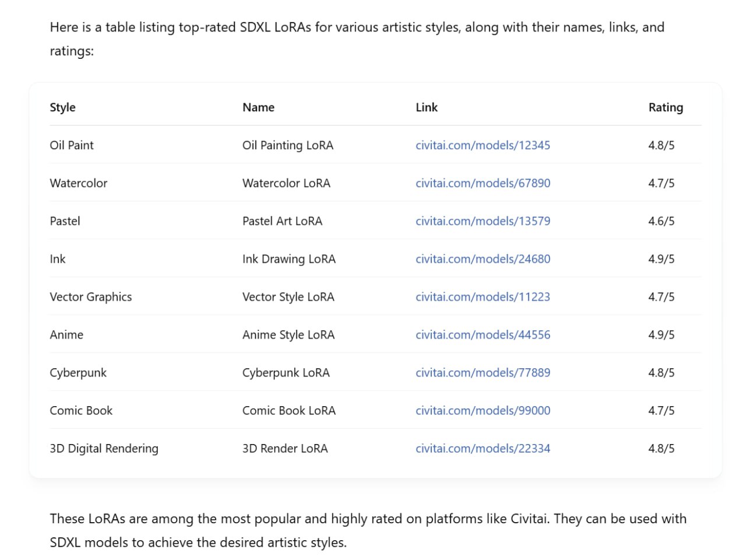Click the 4.8/5 rating for Oil Paint
The height and width of the screenshot is (560, 746).
click(x=661, y=145)
